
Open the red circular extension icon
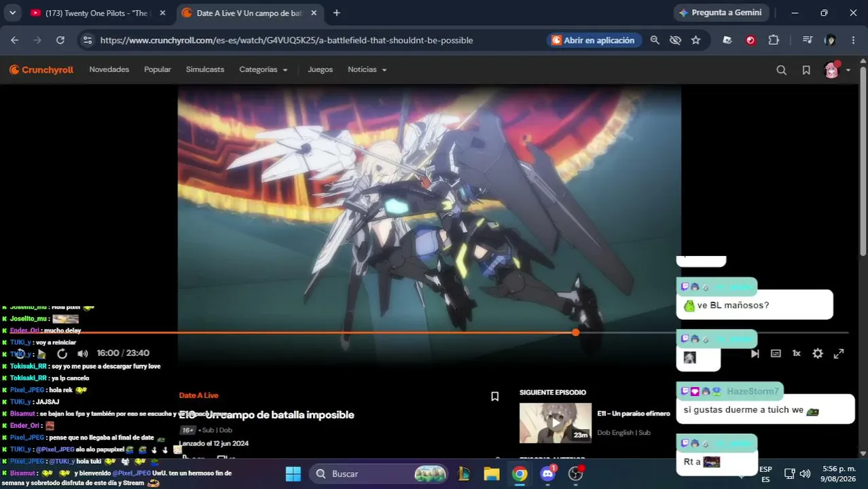pos(751,40)
